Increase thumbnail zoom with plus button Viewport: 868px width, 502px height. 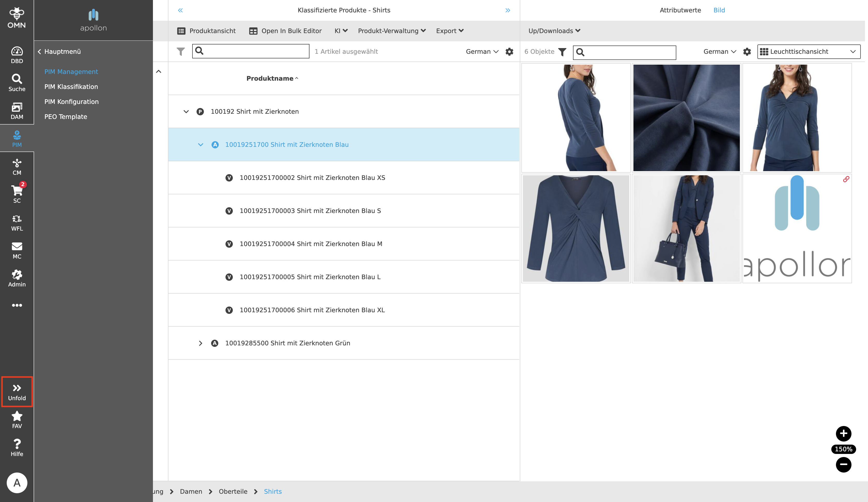(x=843, y=433)
